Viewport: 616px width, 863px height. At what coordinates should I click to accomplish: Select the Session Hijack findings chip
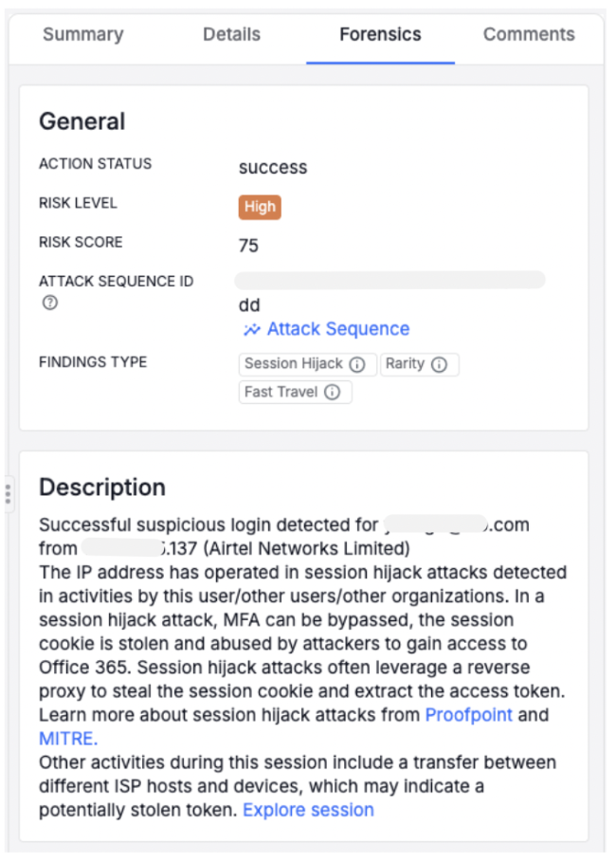[x=299, y=363]
